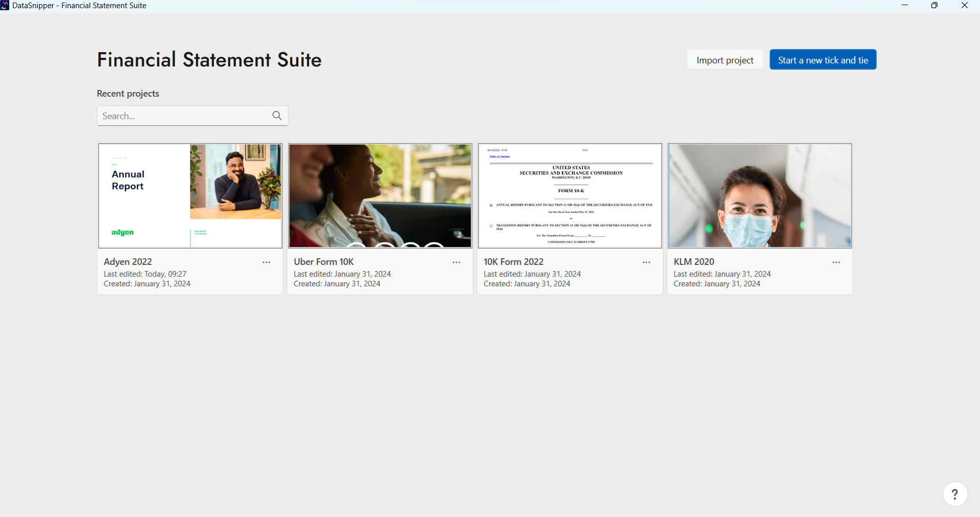Minimize the DataSnipper window
Screen dimensions: 980x517
(x=904, y=6)
